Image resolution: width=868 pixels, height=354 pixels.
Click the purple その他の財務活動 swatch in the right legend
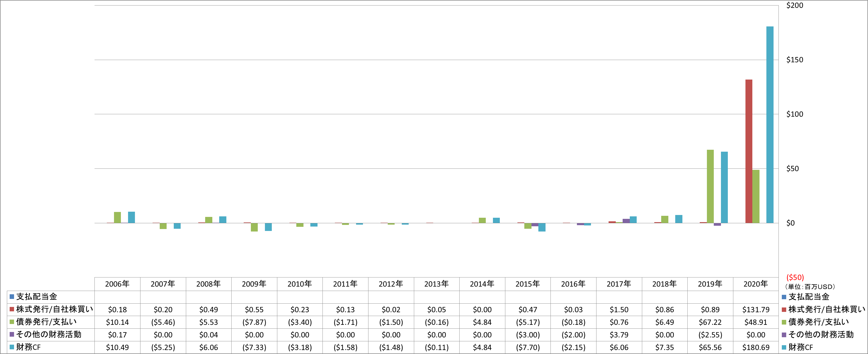coord(784,335)
